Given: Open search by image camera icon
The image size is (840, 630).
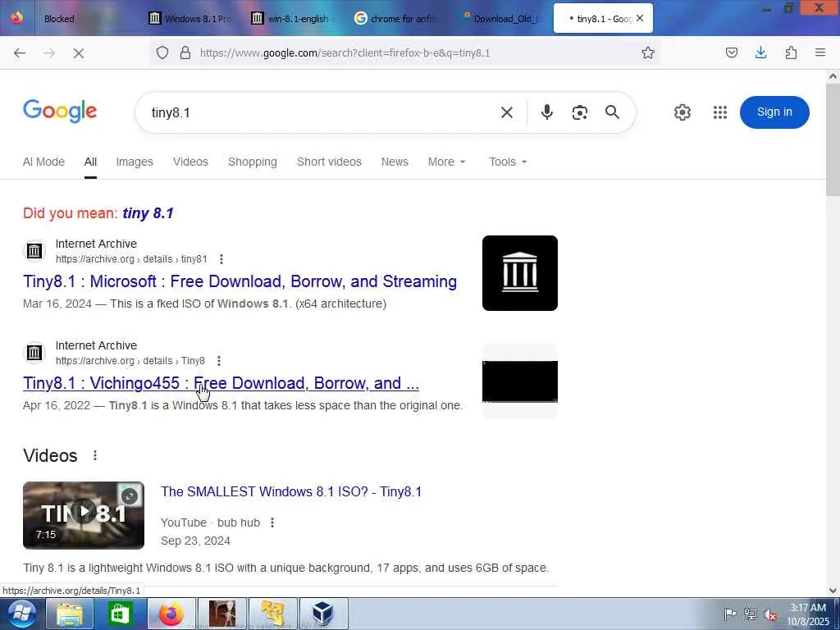Looking at the screenshot, I should click(580, 112).
